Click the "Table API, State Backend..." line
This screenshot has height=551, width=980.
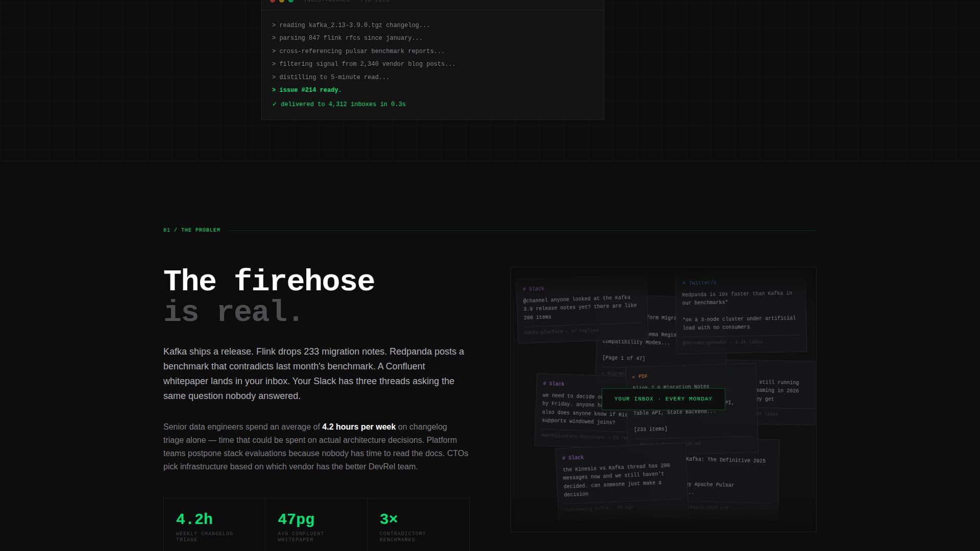click(674, 412)
